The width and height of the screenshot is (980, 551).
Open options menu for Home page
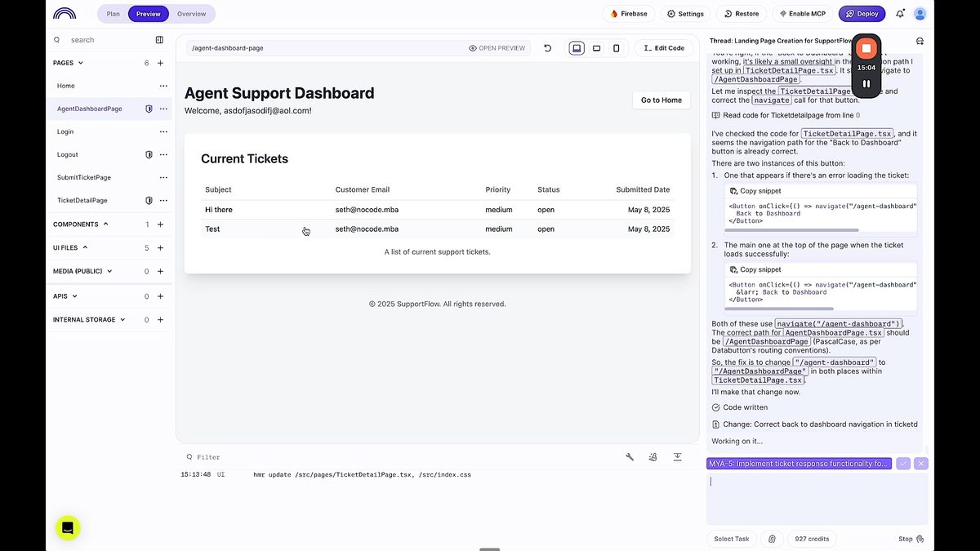tap(163, 86)
